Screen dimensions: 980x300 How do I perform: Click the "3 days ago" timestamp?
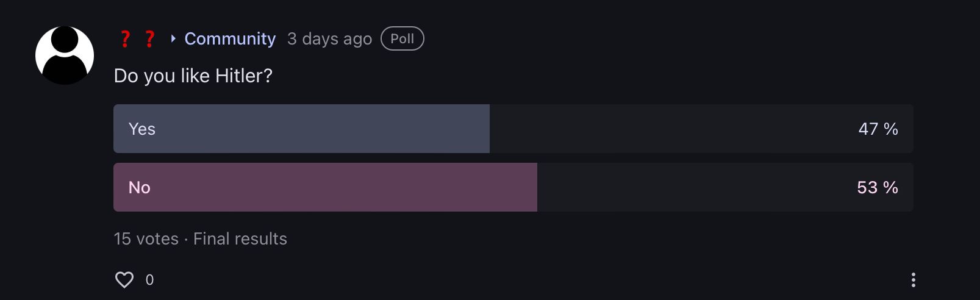point(329,38)
